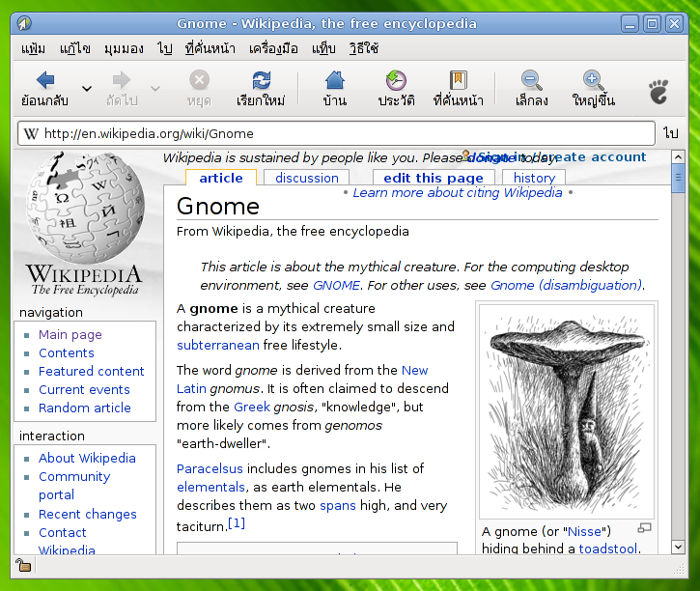The image size is (700, 591).
Task: Open Current events link
Action: pos(84,390)
